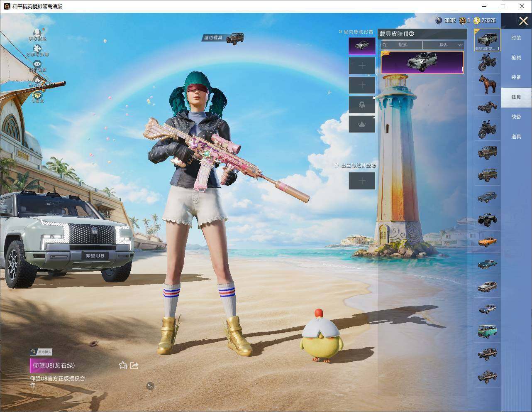Add skin to 出生岛炫目登场 plus slot
532x412 pixels.
(362, 181)
